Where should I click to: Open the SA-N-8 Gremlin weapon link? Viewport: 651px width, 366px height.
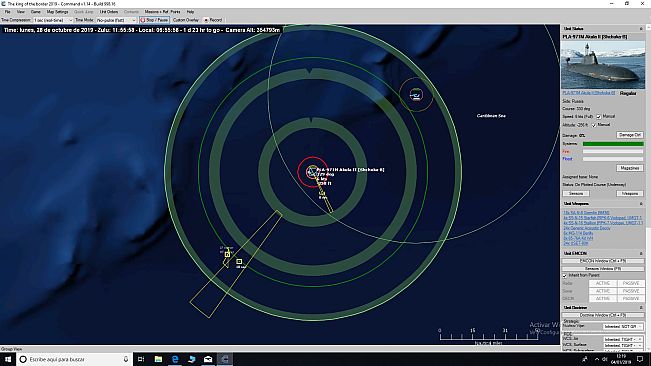click(586, 212)
